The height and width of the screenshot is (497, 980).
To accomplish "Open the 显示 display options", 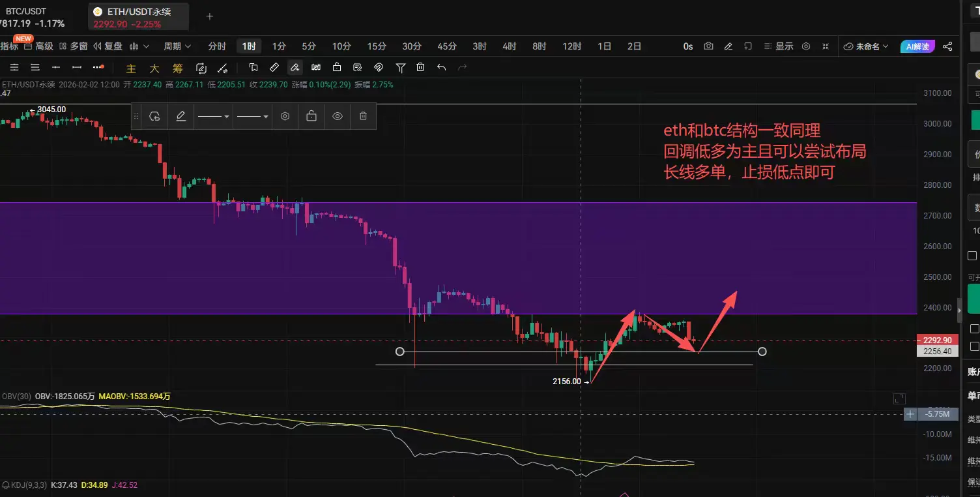I will [779, 46].
